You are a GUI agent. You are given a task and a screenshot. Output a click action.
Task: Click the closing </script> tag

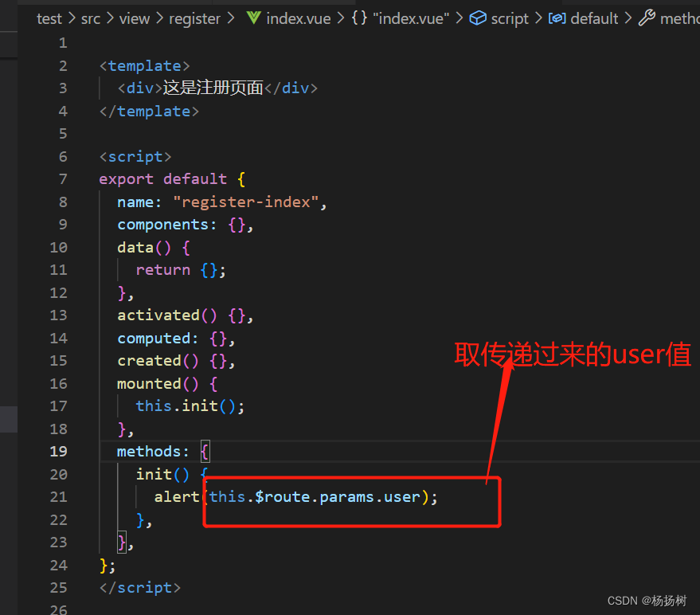pos(140,588)
